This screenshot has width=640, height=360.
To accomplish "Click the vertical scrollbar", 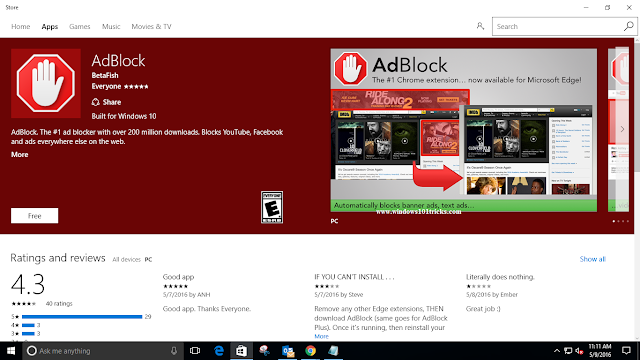I will (x=637, y=188).
